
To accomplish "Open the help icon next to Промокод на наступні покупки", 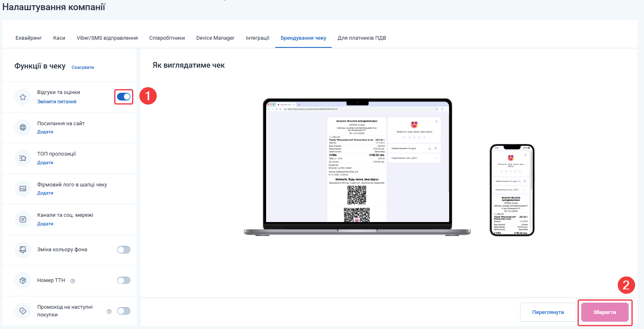I will coord(109,311).
